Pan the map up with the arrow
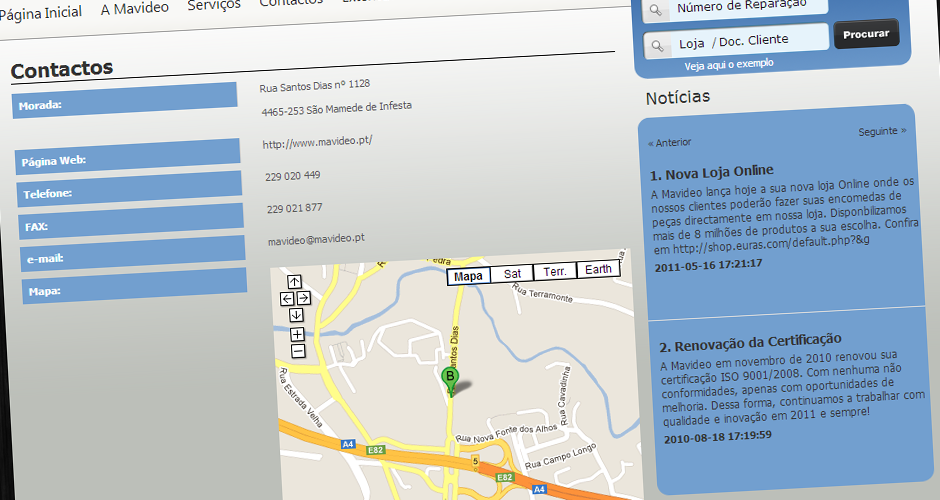The width and height of the screenshot is (940, 500). [x=294, y=282]
